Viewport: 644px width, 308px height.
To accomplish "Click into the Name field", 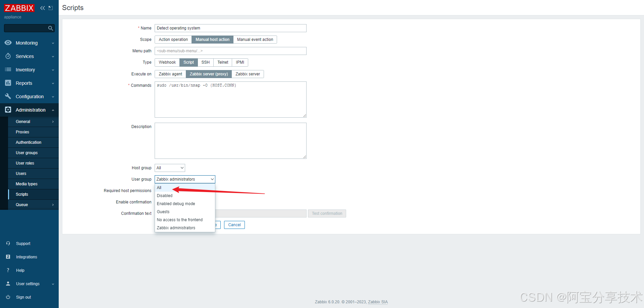I will click(x=230, y=28).
